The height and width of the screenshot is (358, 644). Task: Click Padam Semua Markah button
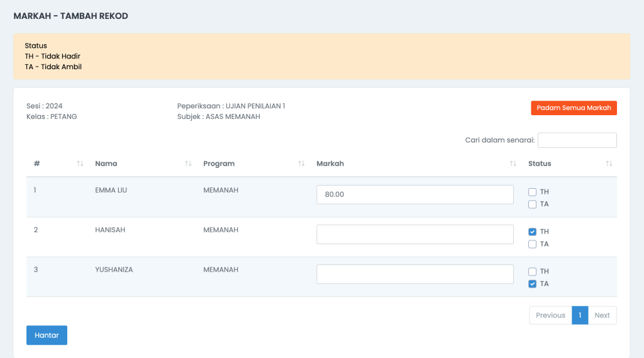point(574,108)
